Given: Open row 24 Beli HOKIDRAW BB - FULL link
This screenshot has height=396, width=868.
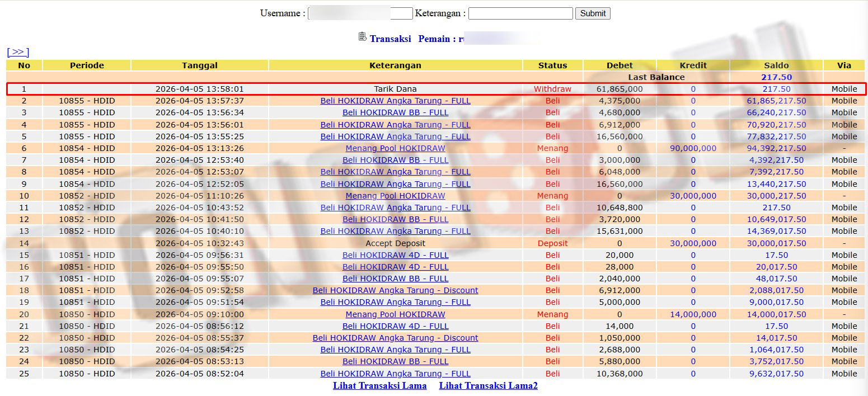Looking at the screenshot, I should (x=395, y=361).
